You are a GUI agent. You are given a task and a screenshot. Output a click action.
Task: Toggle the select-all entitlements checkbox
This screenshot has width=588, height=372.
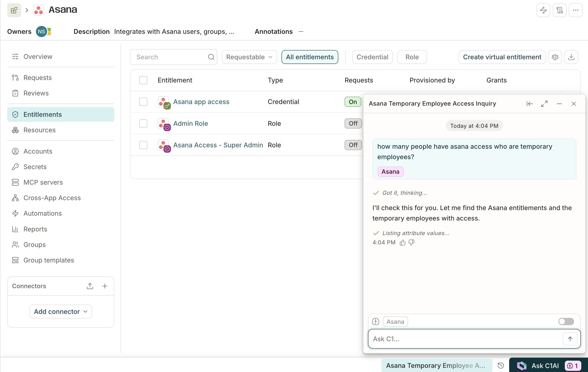143,80
